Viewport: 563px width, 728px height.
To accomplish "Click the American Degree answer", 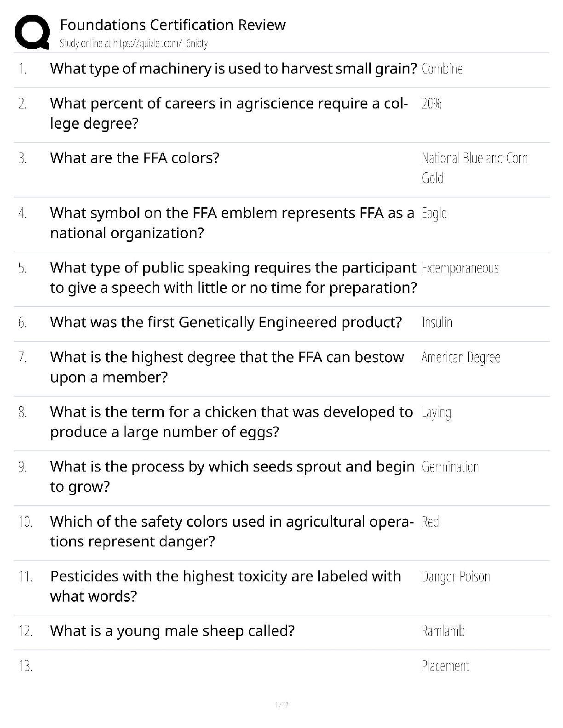I will click(460, 358).
